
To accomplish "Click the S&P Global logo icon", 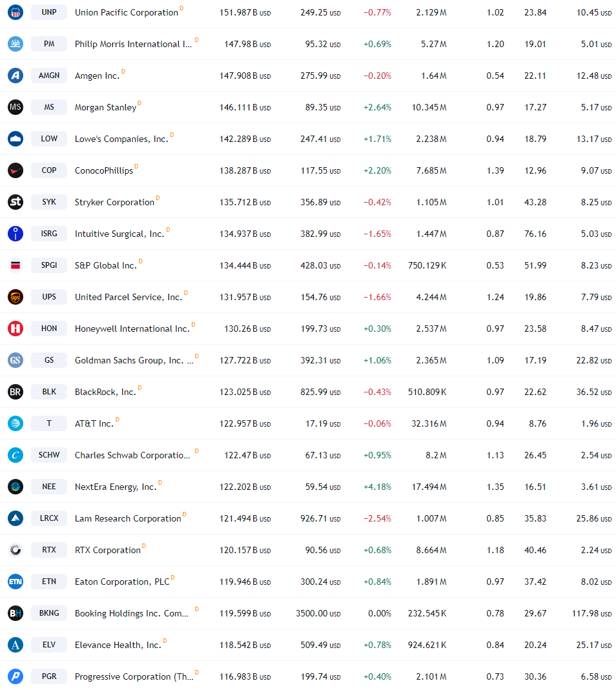I will 15,265.
